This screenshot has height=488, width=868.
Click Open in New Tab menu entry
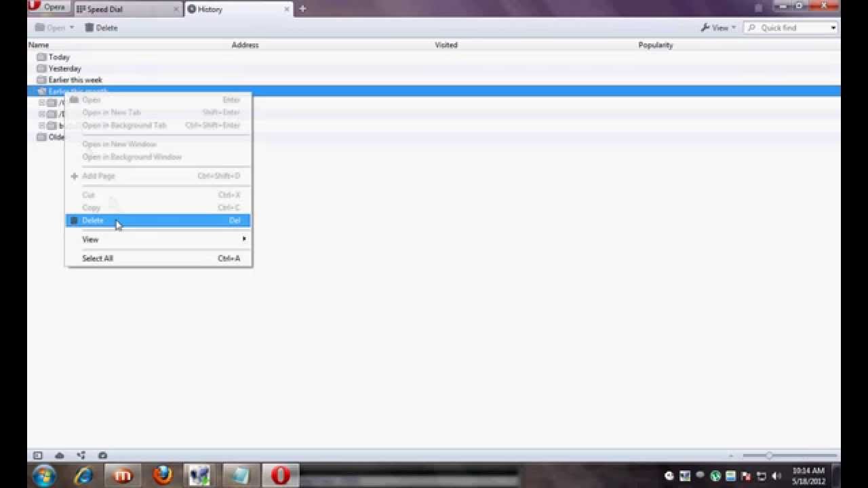[x=158, y=113]
